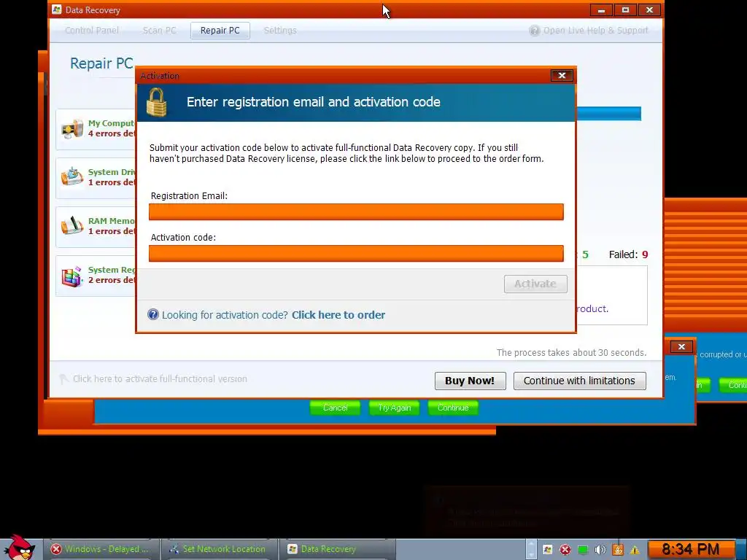Focus the Registration Email field
The width and height of the screenshot is (747, 560).
tap(356, 212)
